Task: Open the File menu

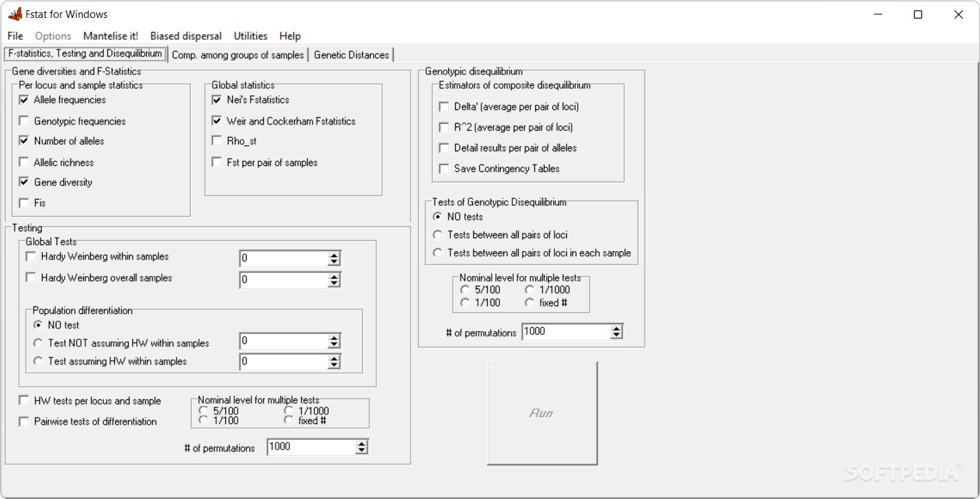Action: [15, 36]
